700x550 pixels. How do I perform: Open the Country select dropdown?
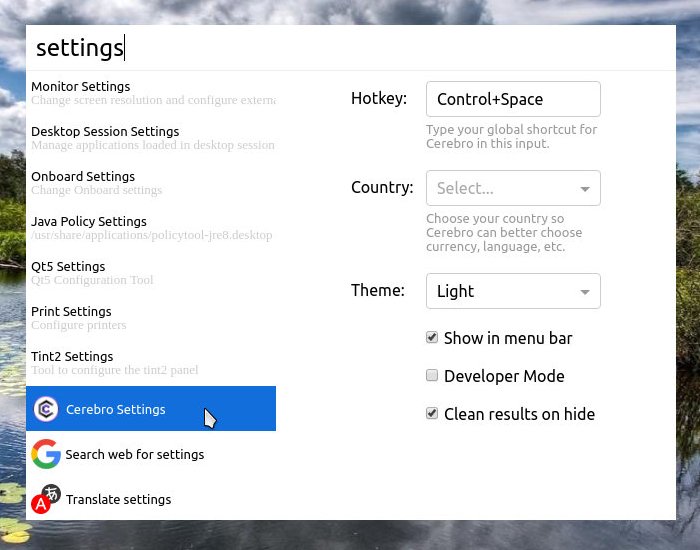[x=513, y=188]
